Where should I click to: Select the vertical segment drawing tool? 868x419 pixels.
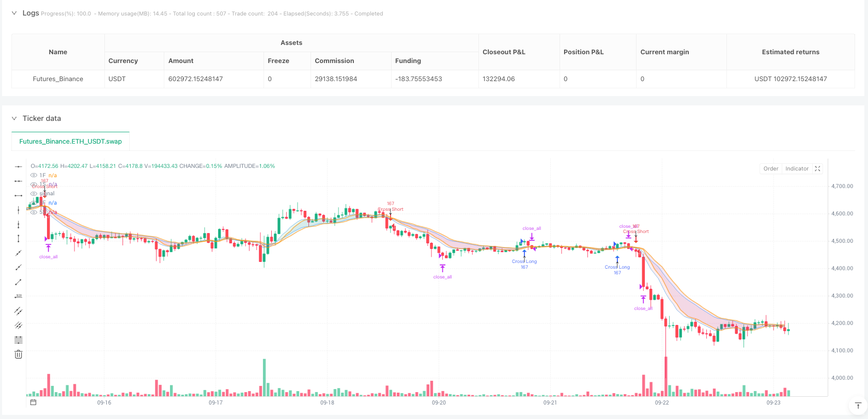pos(19,239)
